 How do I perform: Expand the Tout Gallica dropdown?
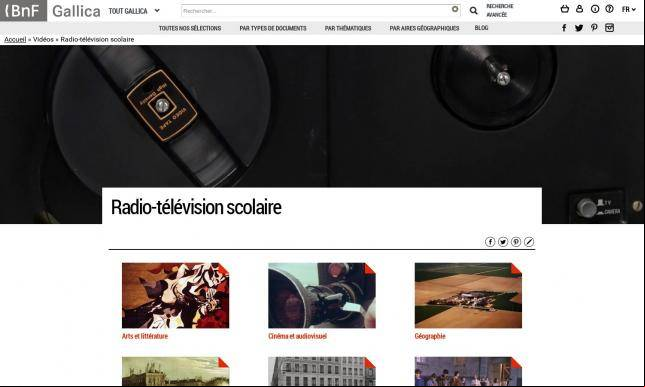click(134, 11)
